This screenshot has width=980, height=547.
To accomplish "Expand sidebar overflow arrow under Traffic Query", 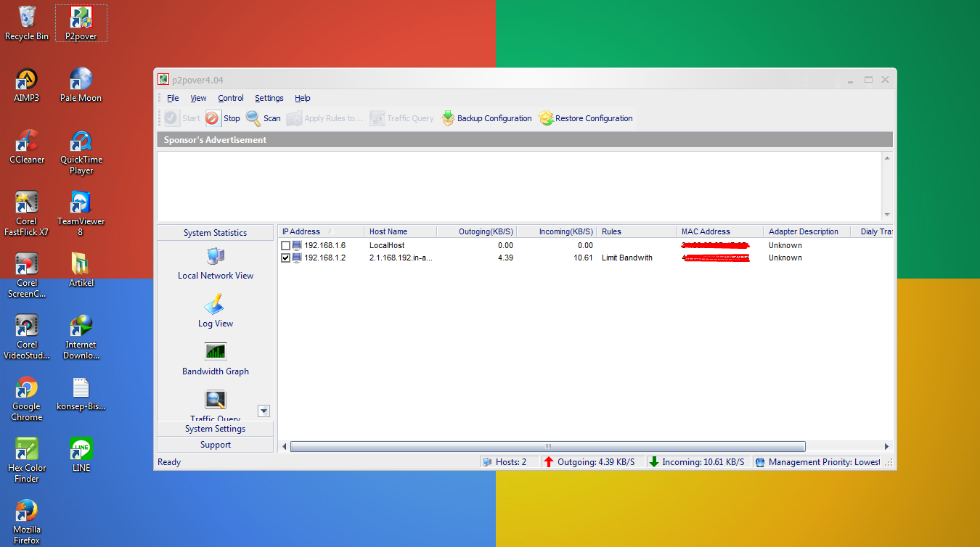I will (264, 411).
